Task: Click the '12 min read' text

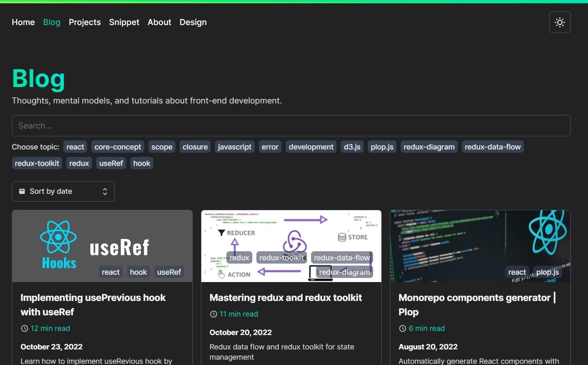Action: point(50,328)
